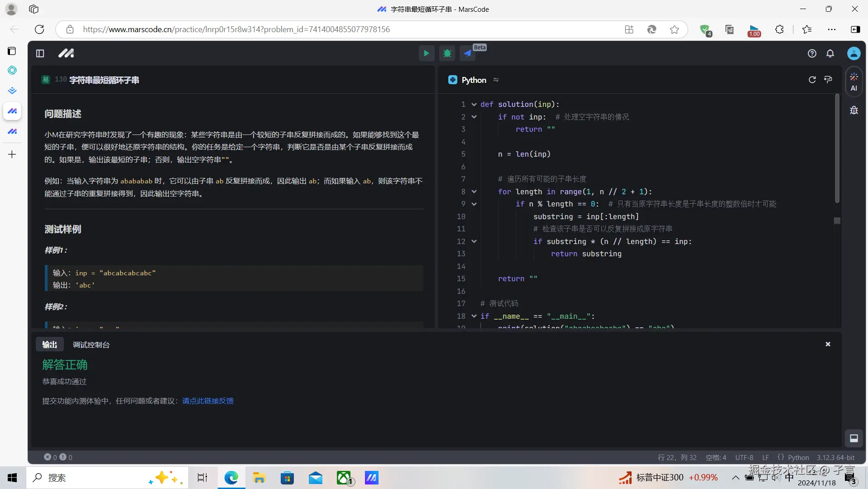Image resolution: width=868 pixels, height=489 pixels.
Task: Submit the solution via the paper plane icon
Action: coord(467,53)
